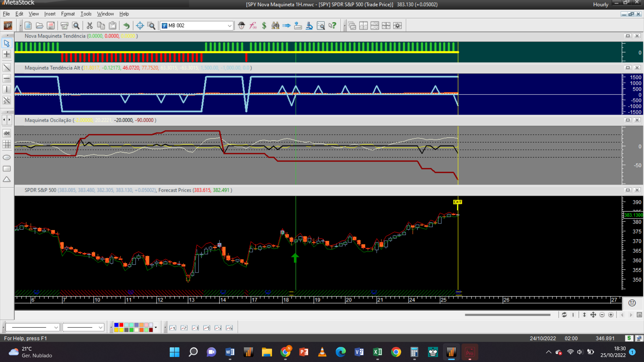The width and height of the screenshot is (644, 362).
Task: Toggle maximize on SPDR S&P 500 price pane
Action: (x=628, y=190)
